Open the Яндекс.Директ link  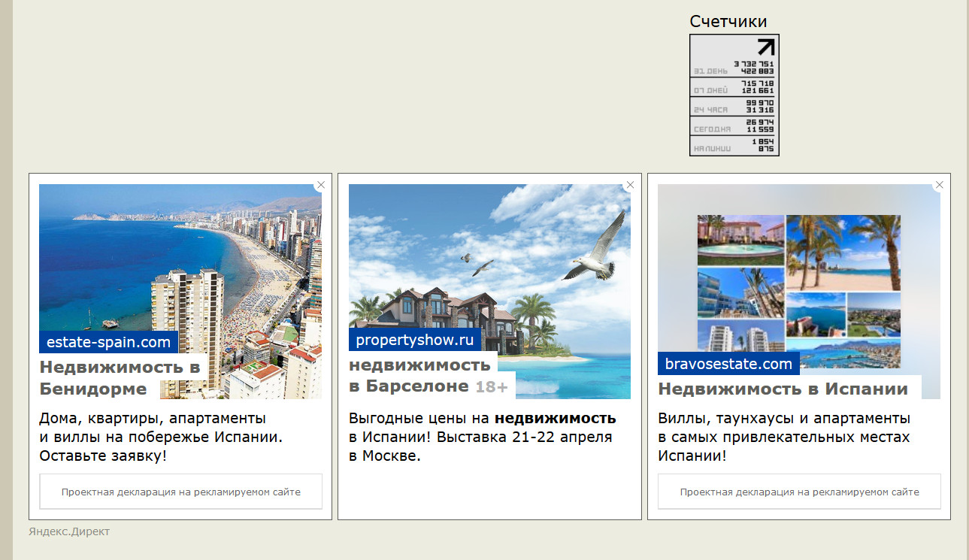(69, 532)
